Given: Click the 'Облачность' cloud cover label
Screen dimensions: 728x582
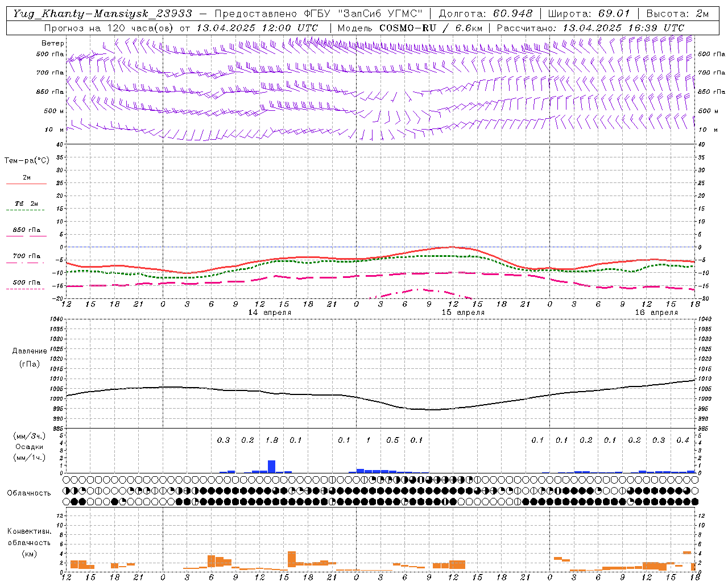Looking at the screenshot, I should 29,493.
